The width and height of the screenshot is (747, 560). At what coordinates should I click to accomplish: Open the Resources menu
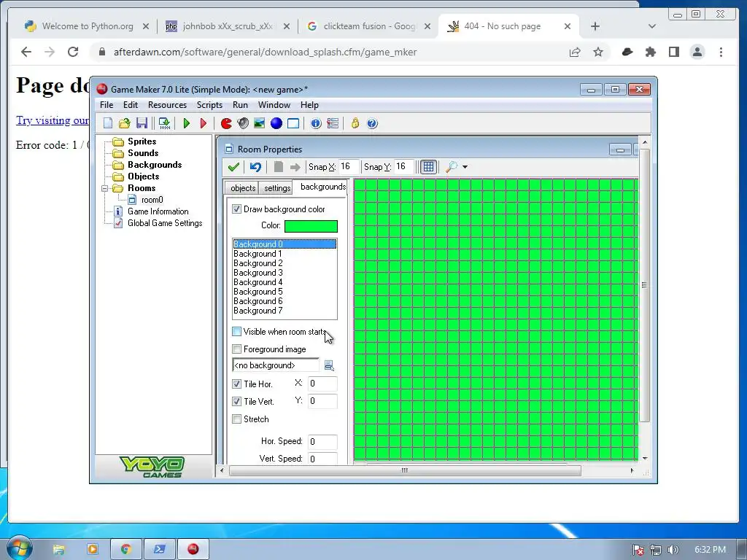(167, 105)
